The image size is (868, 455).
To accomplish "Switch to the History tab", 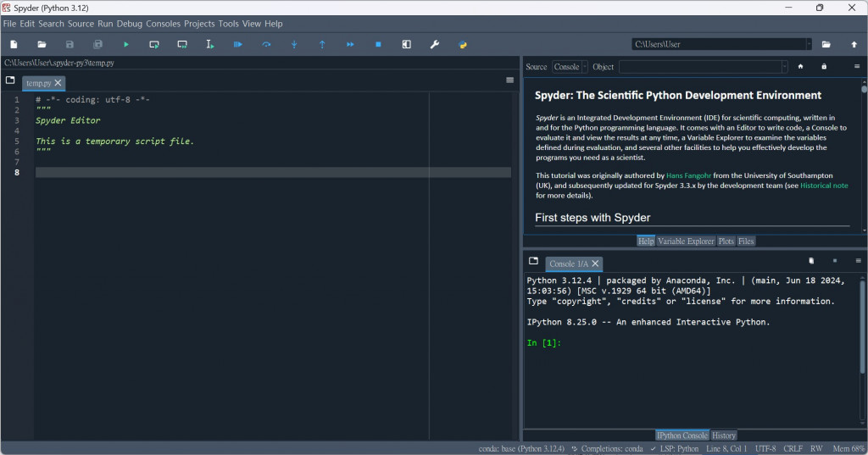I will (x=724, y=436).
